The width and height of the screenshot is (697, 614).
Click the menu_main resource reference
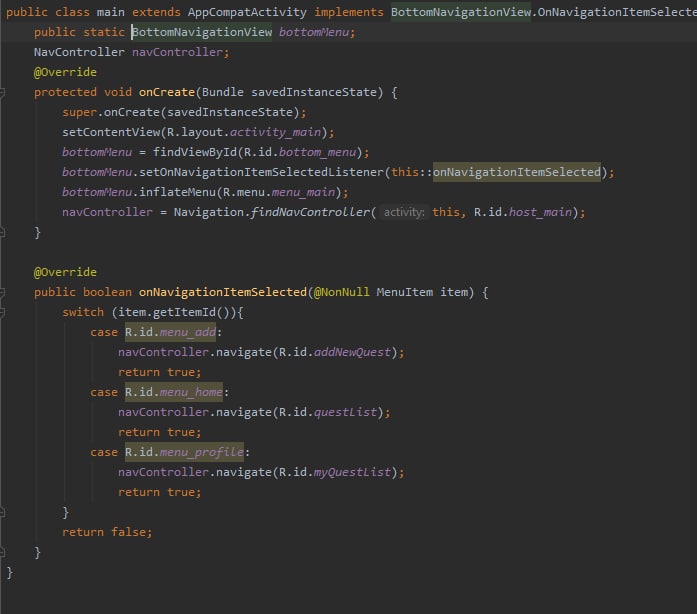tap(303, 192)
